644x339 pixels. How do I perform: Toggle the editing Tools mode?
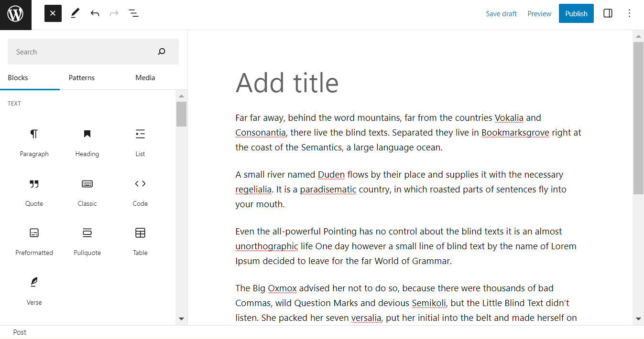[75, 13]
